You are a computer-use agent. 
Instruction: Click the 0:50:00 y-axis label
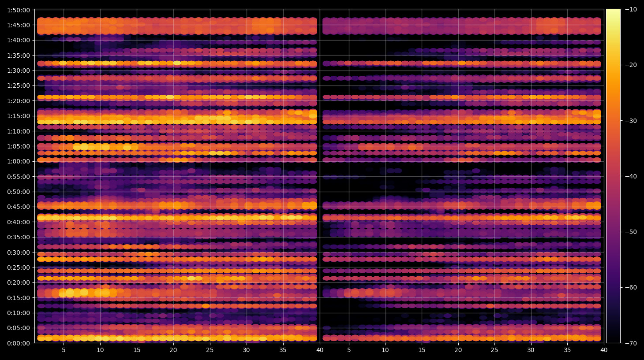point(19,192)
